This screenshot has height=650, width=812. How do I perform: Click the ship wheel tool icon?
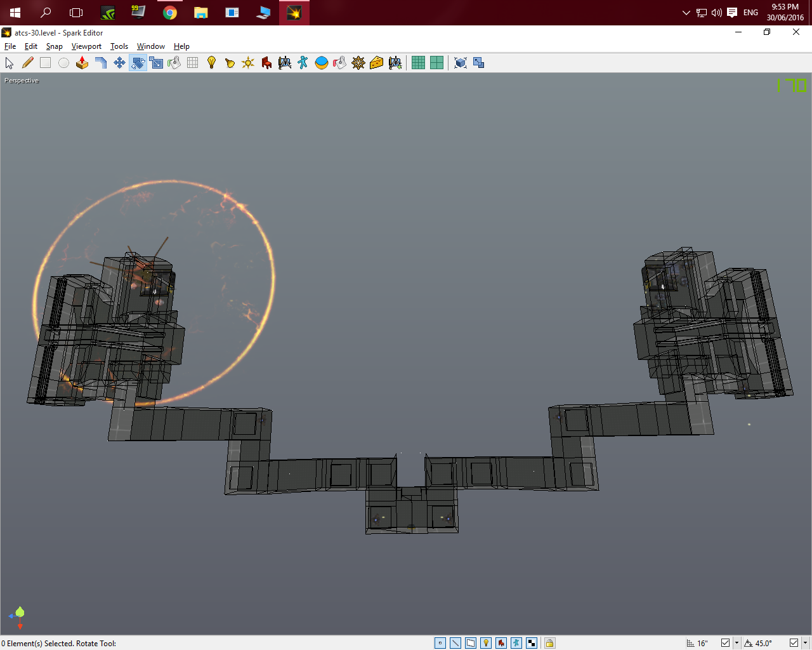point(358,63)
